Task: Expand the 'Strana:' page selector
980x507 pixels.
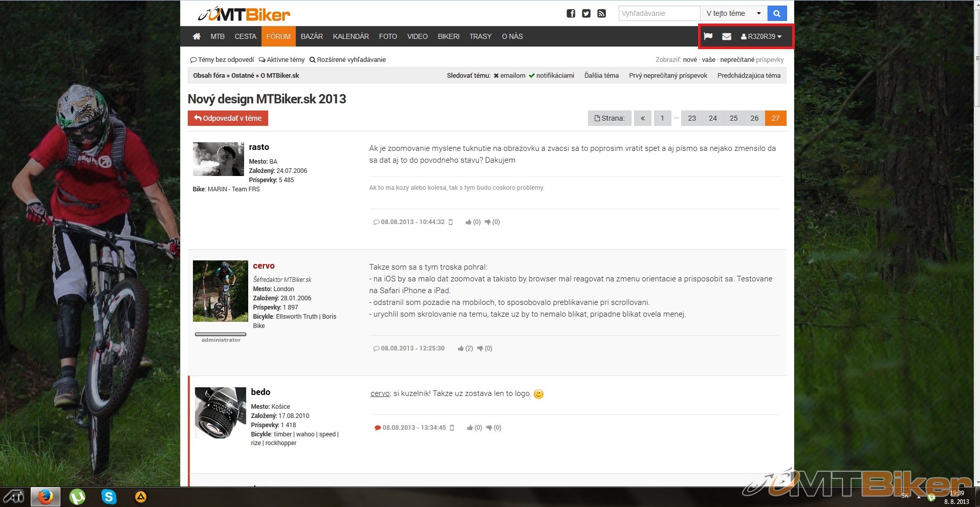Action: click(x=609, y=118)
